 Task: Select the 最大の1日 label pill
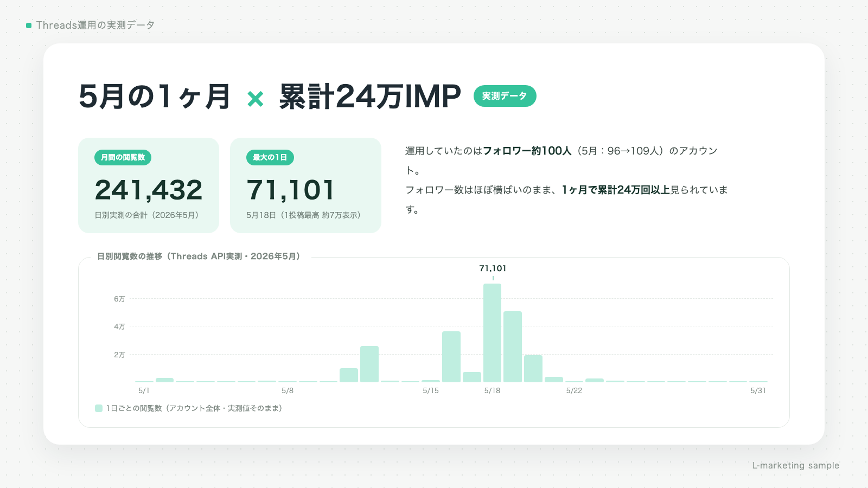[270, 157]
